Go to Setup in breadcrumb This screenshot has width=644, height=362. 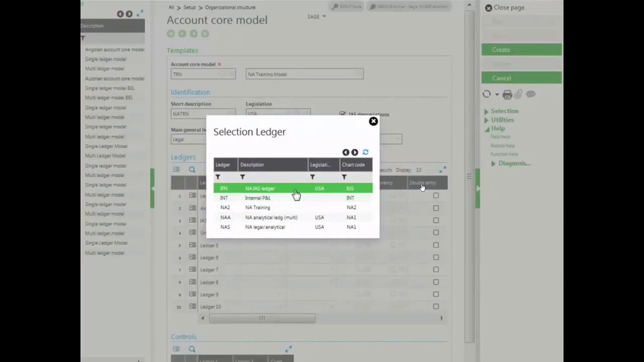coord(189,8)
